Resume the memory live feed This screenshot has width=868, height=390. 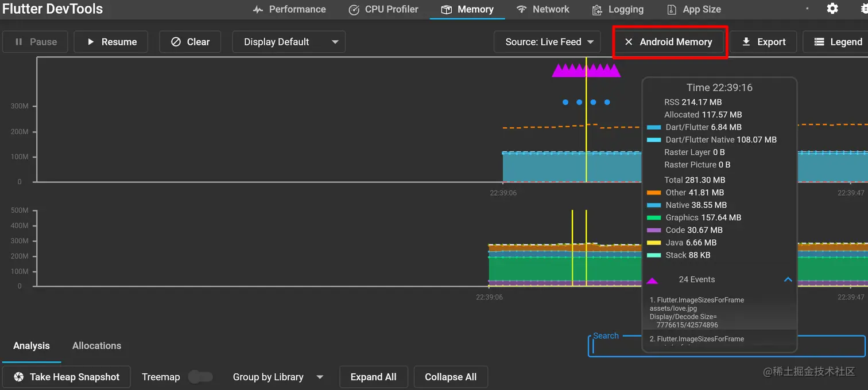(111, 42)
